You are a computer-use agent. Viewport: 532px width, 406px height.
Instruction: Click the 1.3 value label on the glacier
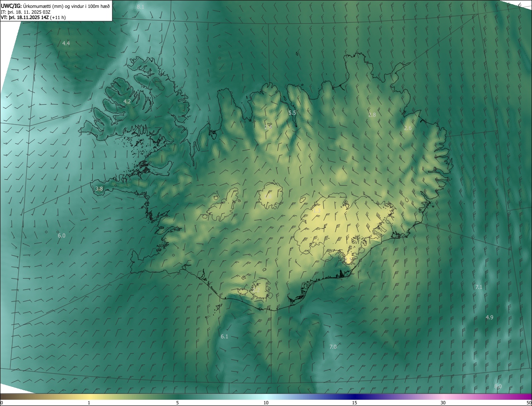(316, 210)
